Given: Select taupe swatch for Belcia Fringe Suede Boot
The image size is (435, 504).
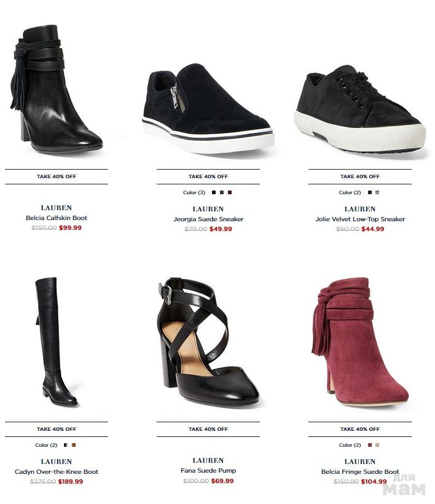Looking at the screenshot, I should tap(377, 445).
